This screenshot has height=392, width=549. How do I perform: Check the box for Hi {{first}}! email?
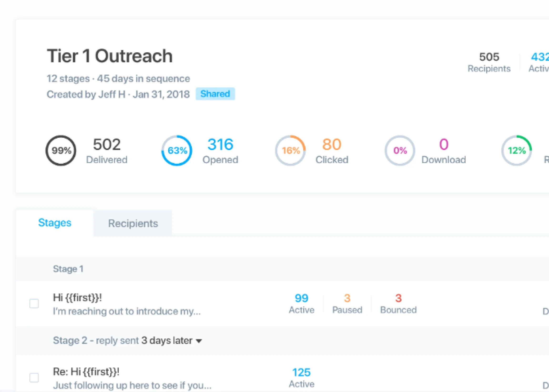coord(34,303)
